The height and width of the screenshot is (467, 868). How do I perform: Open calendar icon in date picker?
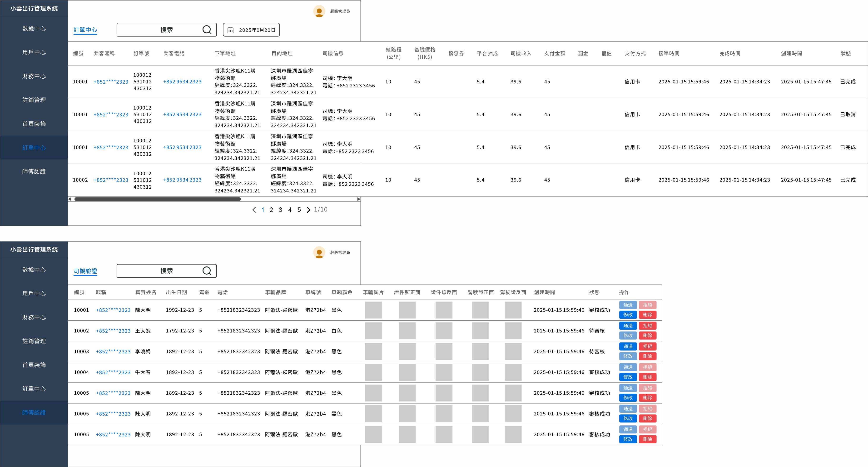230,30
